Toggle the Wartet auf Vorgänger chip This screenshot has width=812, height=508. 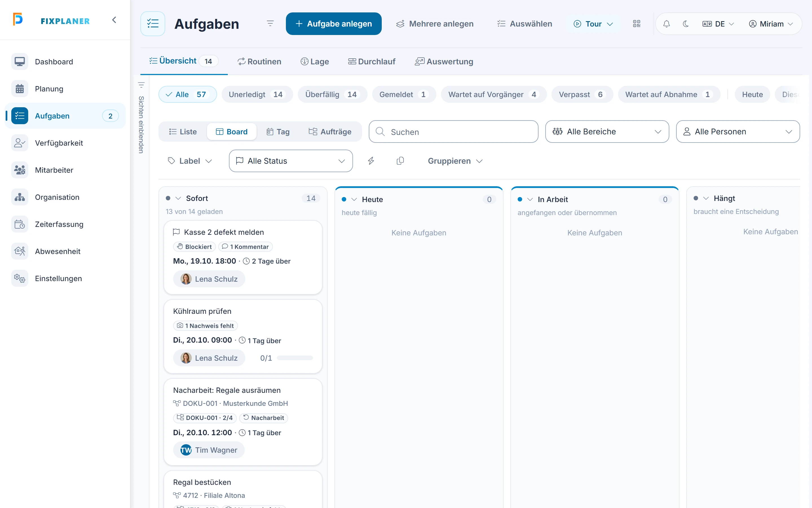pyautogui.click(x=494, y=95)
